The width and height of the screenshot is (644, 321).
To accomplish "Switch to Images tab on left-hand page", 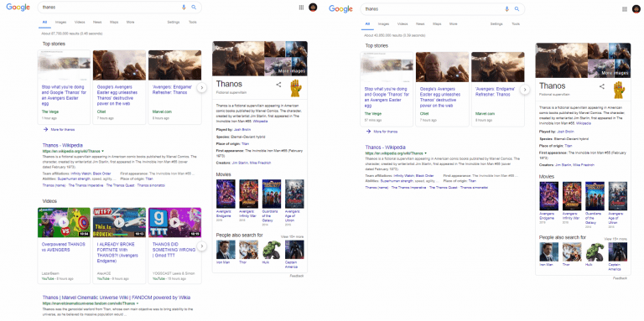I will pyautogui.click(x=60, y=22).
